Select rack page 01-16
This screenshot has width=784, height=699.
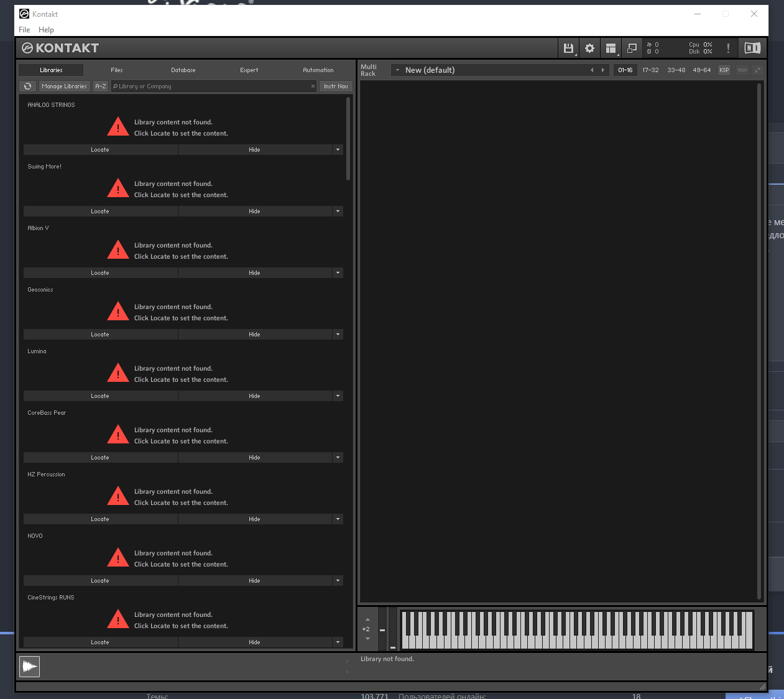tap(625, 70)
